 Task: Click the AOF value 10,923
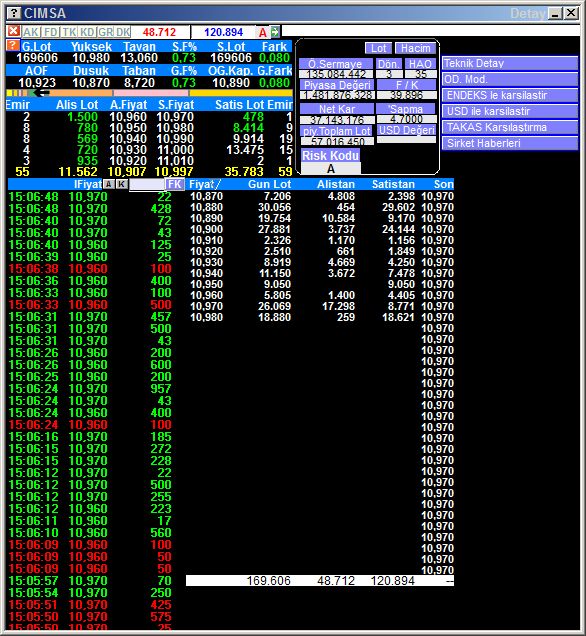[37, 83]
